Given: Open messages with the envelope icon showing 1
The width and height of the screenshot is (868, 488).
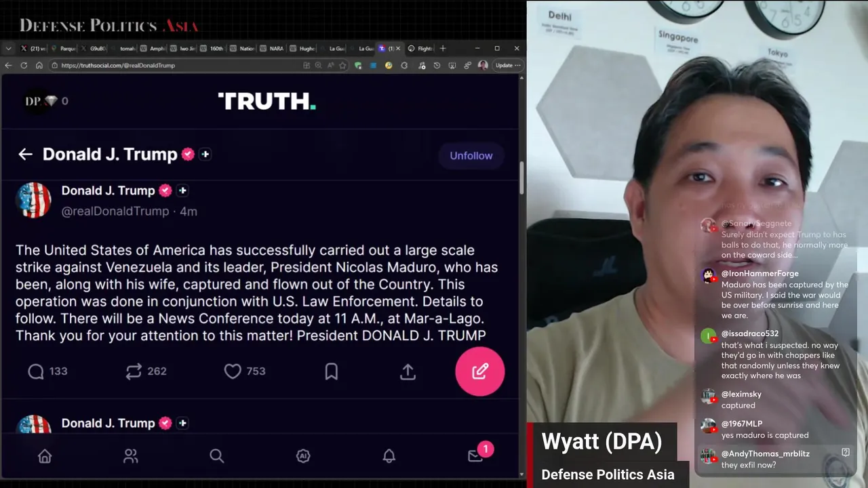Looking at the screenshot, I should (476, 455).
